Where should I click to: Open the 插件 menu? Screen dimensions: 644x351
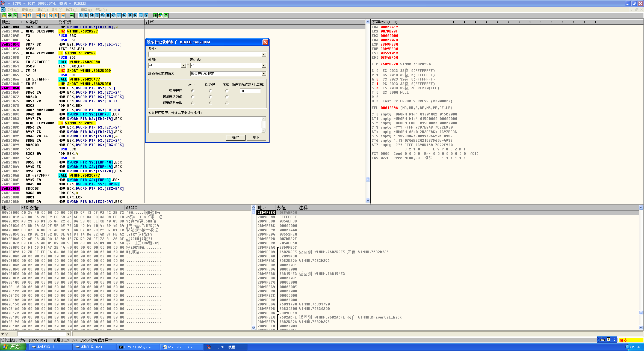[56, 10]
